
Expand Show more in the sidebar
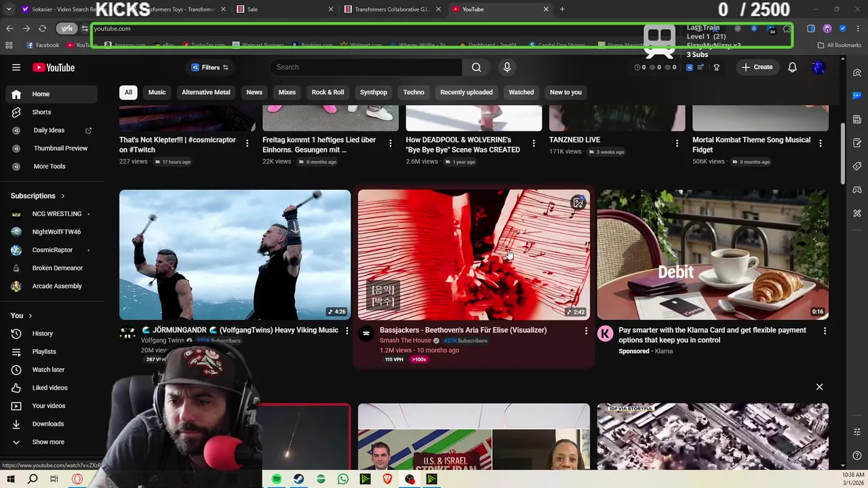click(52, 442)
